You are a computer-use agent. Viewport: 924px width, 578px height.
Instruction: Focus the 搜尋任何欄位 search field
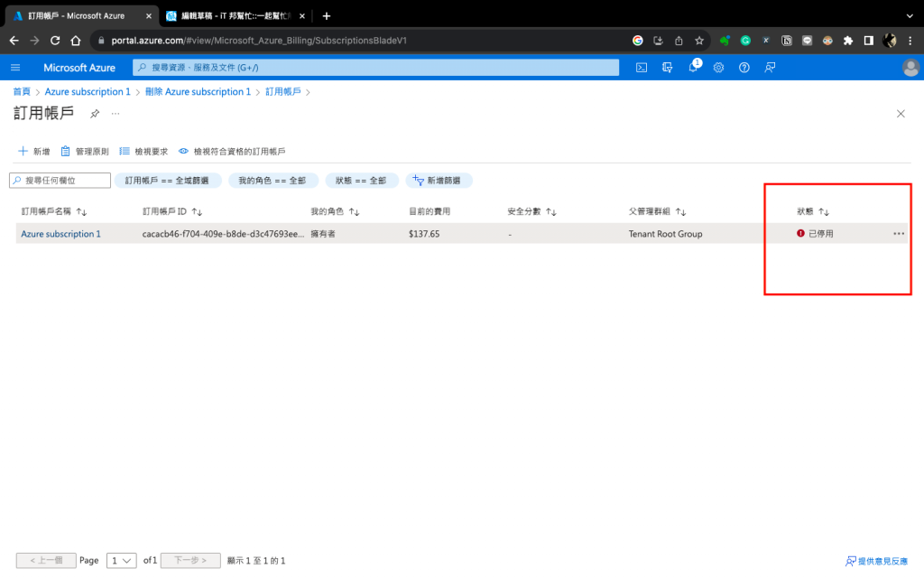tap(60, 181)
